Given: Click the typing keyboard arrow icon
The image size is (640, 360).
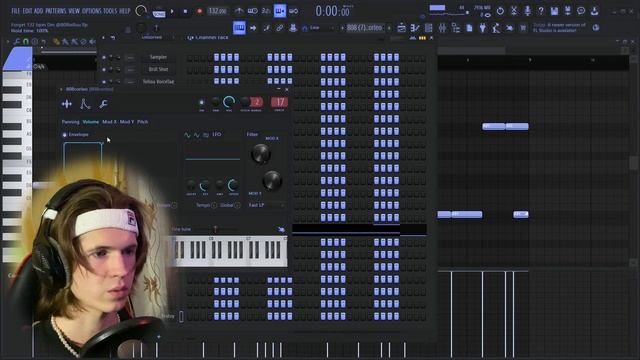Looking at the screenshot, I should (253, 28).
